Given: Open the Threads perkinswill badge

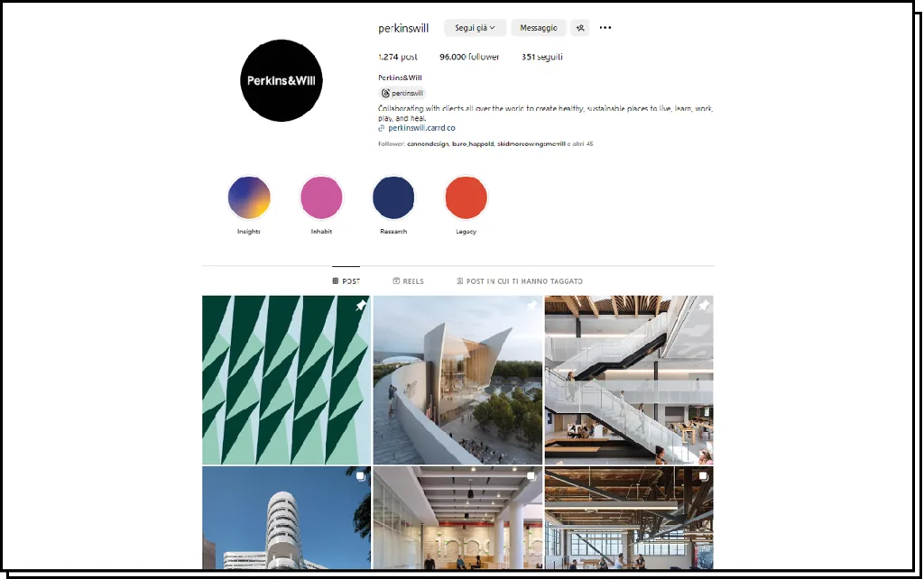Looking at the screenshot, I should [402, 93].
